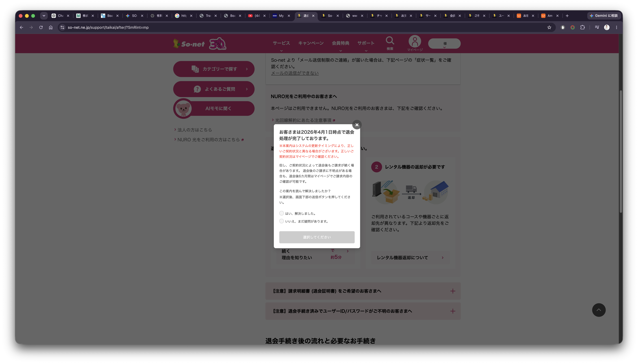This screenshot has height=364, width=638.
Task: Open the サポート navigation menu
Action: [366, 43]
